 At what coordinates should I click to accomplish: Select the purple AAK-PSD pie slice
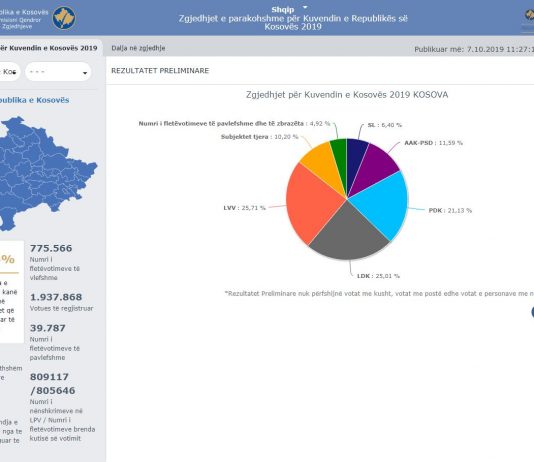point(375,167)
